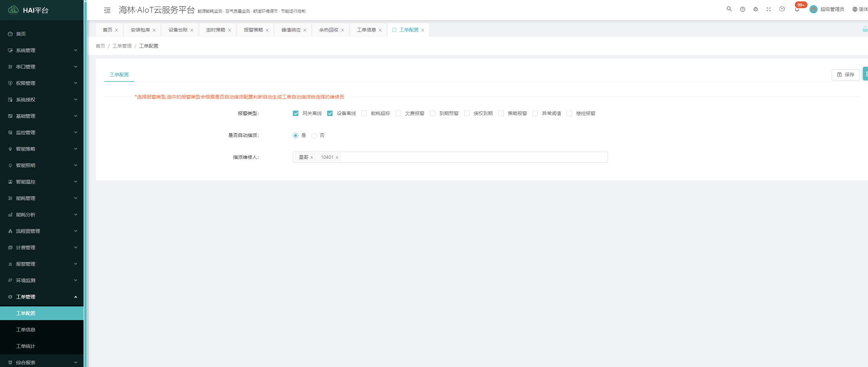Collapse the sidebar with the hamburger icon
This screenshot has width=868, height=367.
pos(107,10)
